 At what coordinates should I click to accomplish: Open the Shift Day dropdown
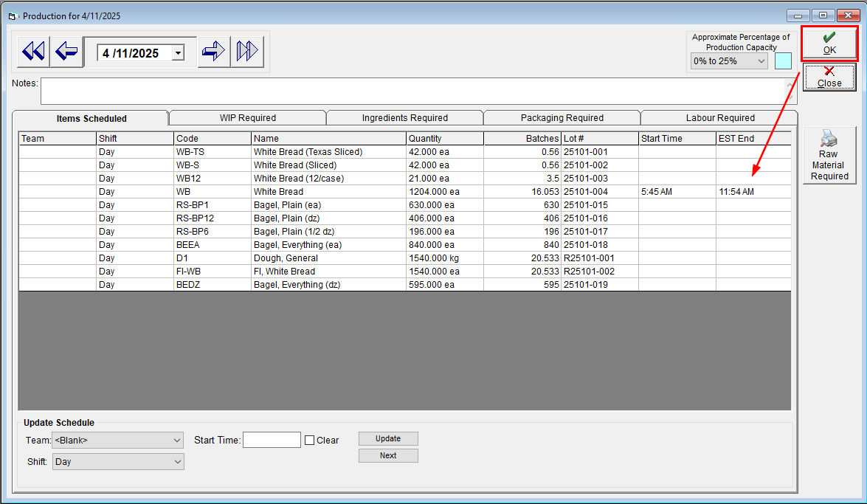tap(118, 461)
